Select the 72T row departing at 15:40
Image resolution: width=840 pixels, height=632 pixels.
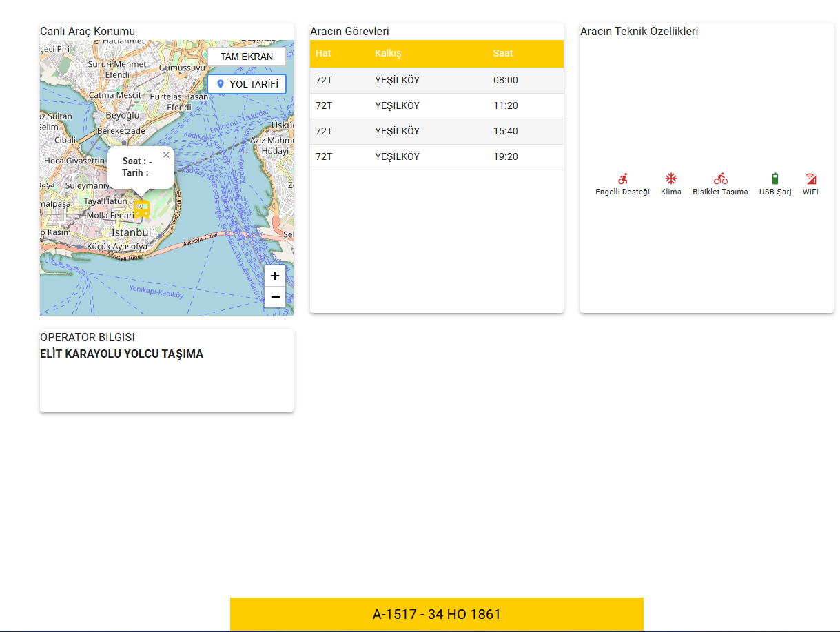click(x=436, y=132)
